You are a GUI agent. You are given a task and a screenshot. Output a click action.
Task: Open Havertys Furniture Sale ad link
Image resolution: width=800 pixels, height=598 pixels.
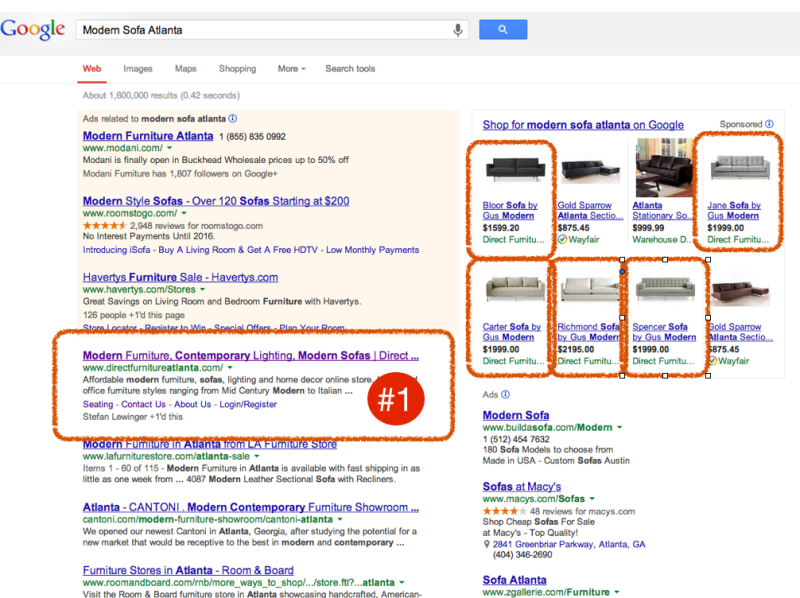coord(180,277)
